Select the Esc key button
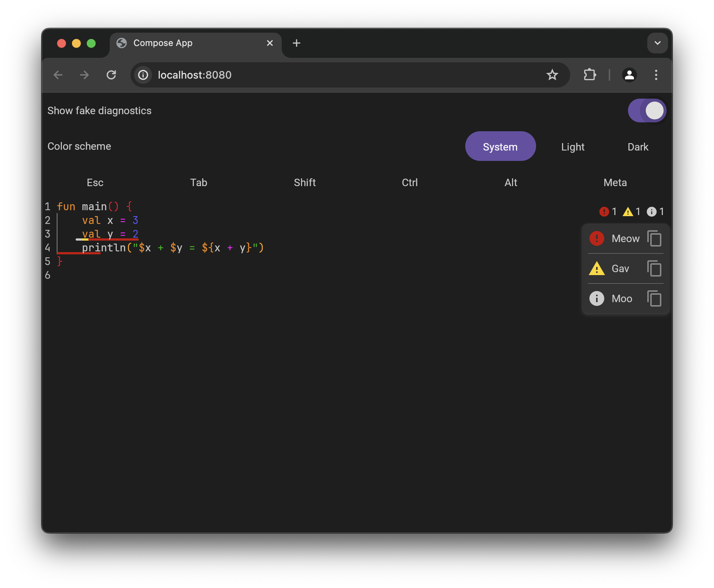 click(94, 182)
